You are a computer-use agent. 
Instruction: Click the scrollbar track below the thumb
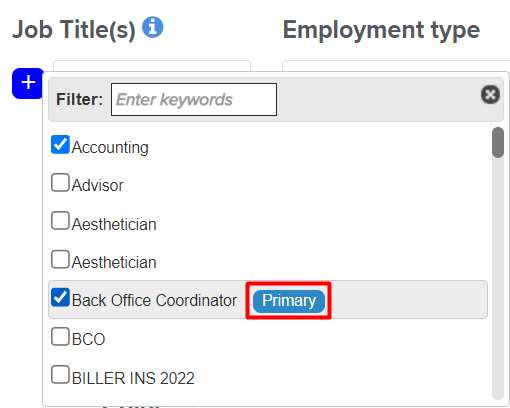click(498, 278)
